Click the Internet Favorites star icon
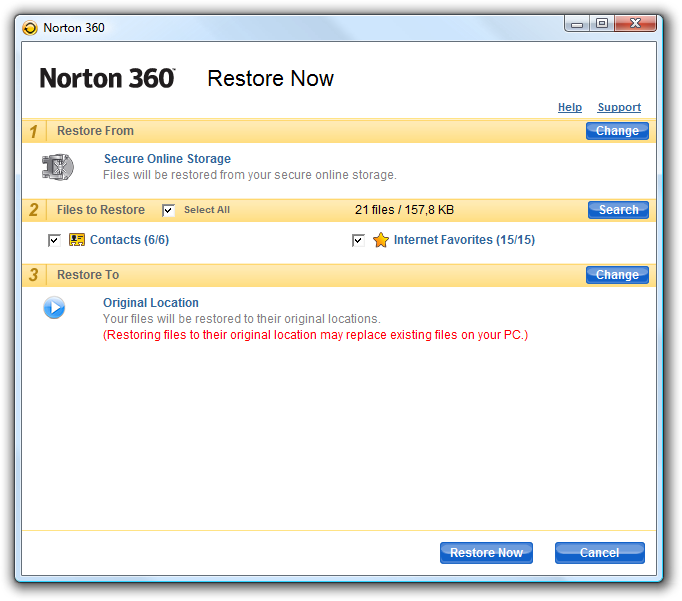The height and width of the screenshot is (601, 682). [381, 240]
